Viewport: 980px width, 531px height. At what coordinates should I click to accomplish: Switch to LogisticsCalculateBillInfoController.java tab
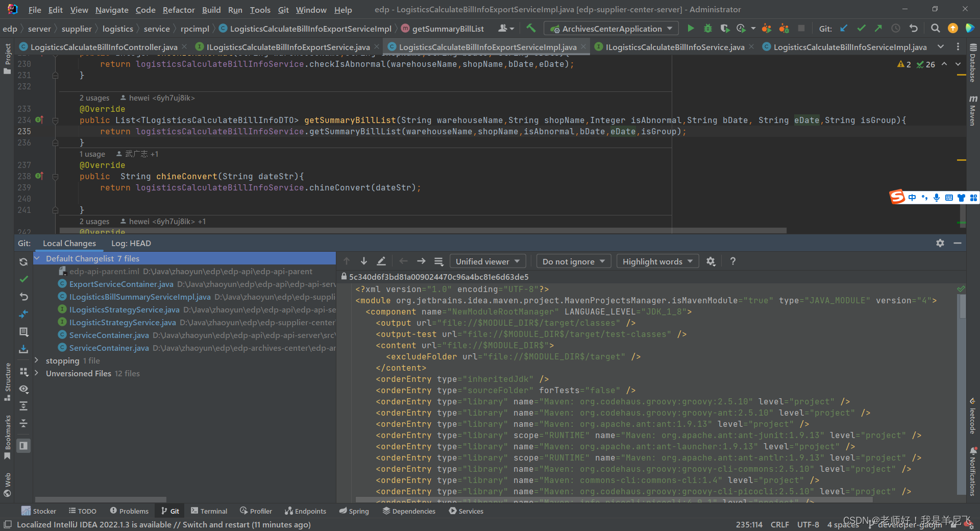tap(104, 47)
